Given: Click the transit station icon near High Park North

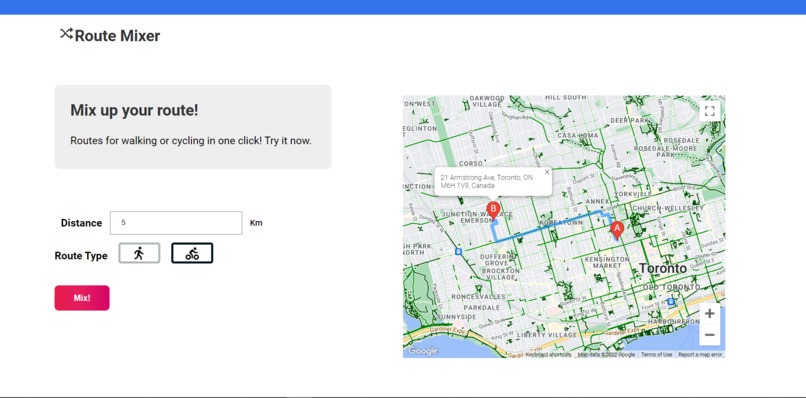Looking at the screenshot, I should tap(458, 251).
